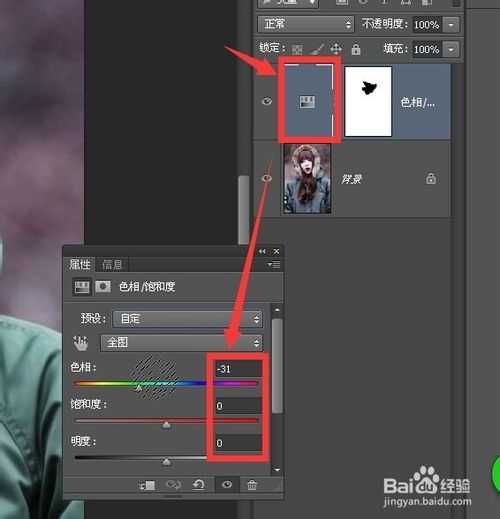500x519 pixels.
Task: Click the lock position move icon
Action: 336,49
